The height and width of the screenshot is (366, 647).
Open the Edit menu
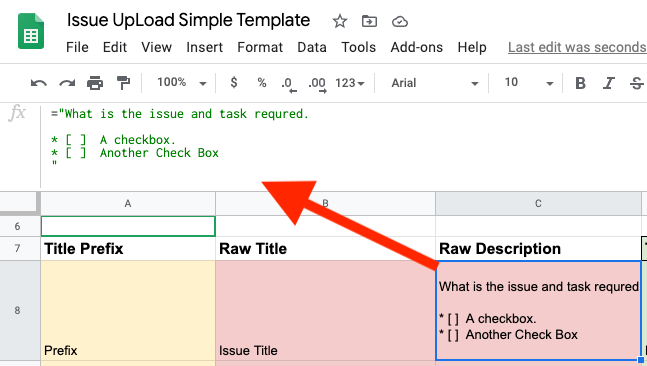pyautogui.click(x=115, y=47)
